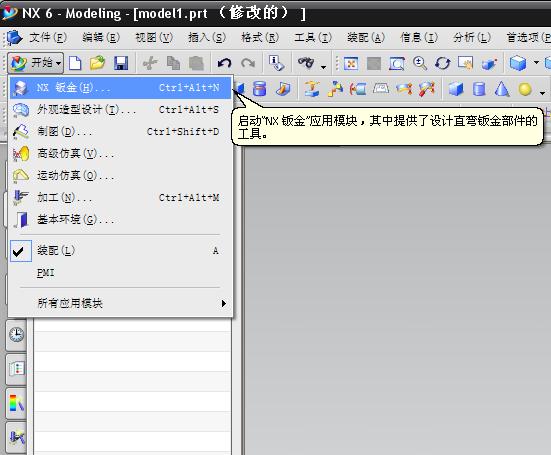Screen dimensions: 551x455
Task: Click the Fit view icon
Action: click(351, 64)
